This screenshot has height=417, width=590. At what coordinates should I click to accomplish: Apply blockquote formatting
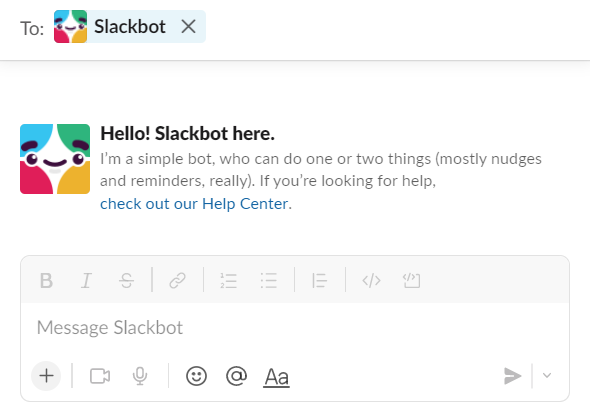tap(319, 280)
